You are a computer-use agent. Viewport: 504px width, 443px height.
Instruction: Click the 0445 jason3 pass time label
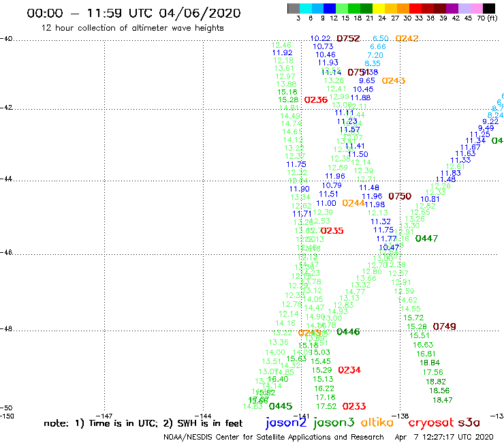click(281, 406)
